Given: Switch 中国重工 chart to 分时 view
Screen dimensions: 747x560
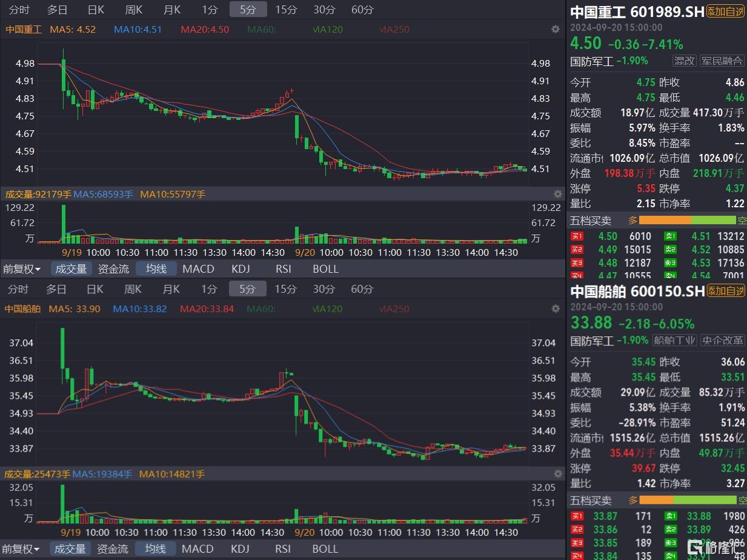Looking at the screenshot, I should click(18, 10).
